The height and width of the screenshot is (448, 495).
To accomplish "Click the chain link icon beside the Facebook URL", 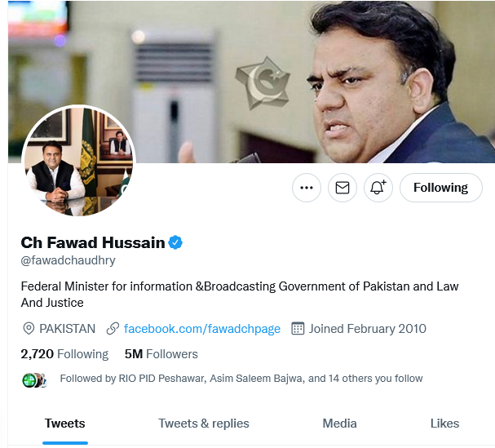I will click(x=113, y=329).
